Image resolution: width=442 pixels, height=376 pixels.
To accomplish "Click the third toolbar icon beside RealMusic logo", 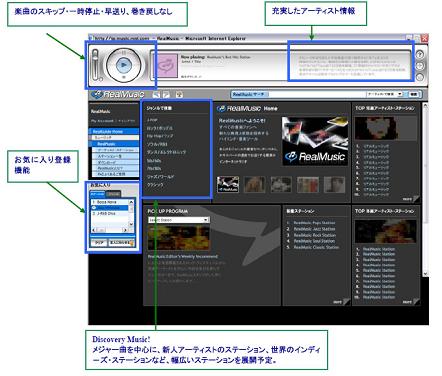I will [x=179, y=94].
